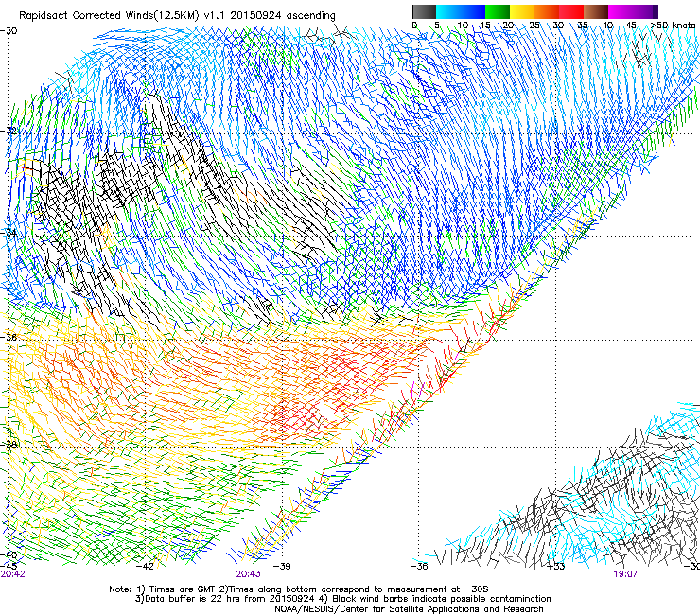Click the "4) Black wind barbs indicate possible contamination" note
The height and width of the screenshot is (615, 700).
tap(435, 599)
